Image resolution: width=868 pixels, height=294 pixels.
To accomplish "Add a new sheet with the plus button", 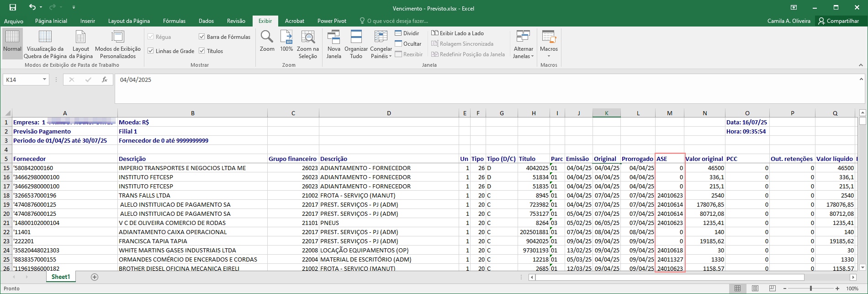I will (95, 277).
